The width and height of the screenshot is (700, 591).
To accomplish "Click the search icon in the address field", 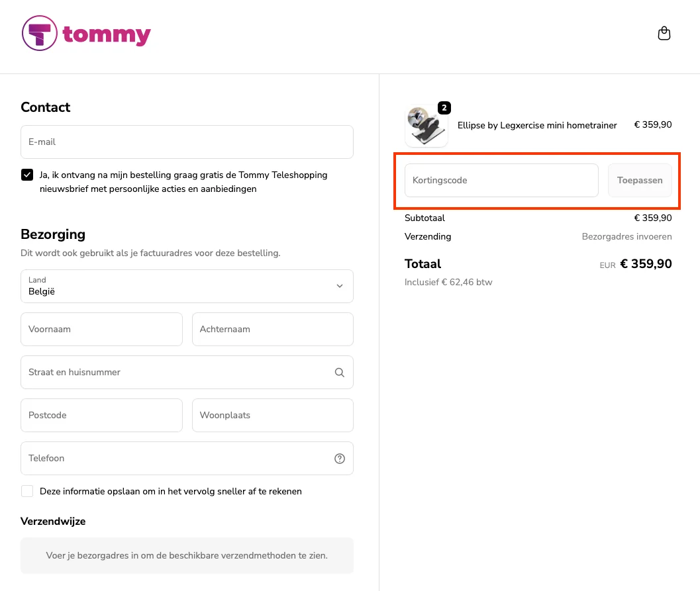I will 339,372.
